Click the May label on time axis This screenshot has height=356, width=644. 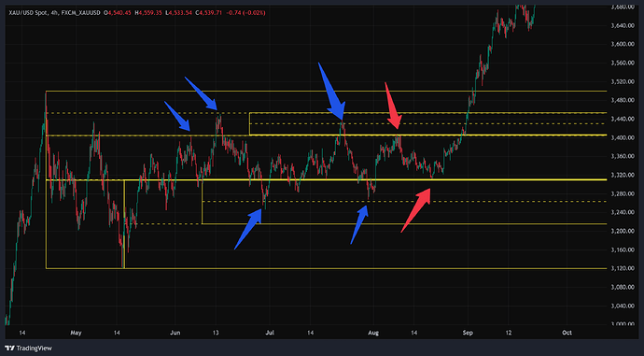pos(76,333)
